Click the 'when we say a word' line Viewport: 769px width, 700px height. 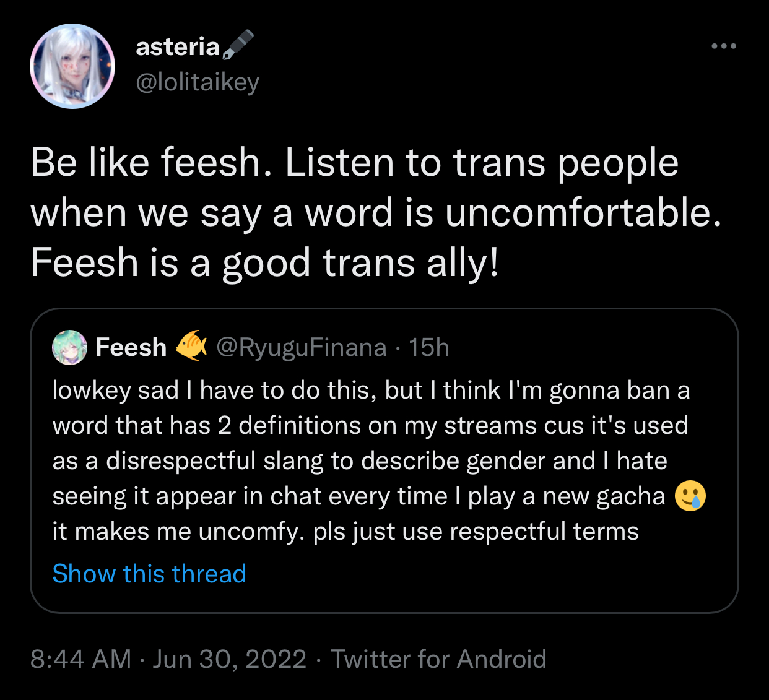[376, 213]
